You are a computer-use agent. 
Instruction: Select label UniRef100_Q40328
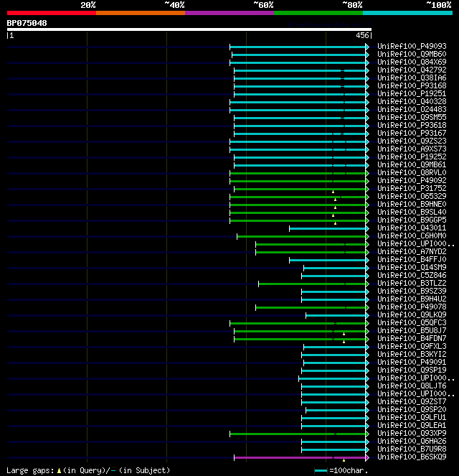(412, 101)
